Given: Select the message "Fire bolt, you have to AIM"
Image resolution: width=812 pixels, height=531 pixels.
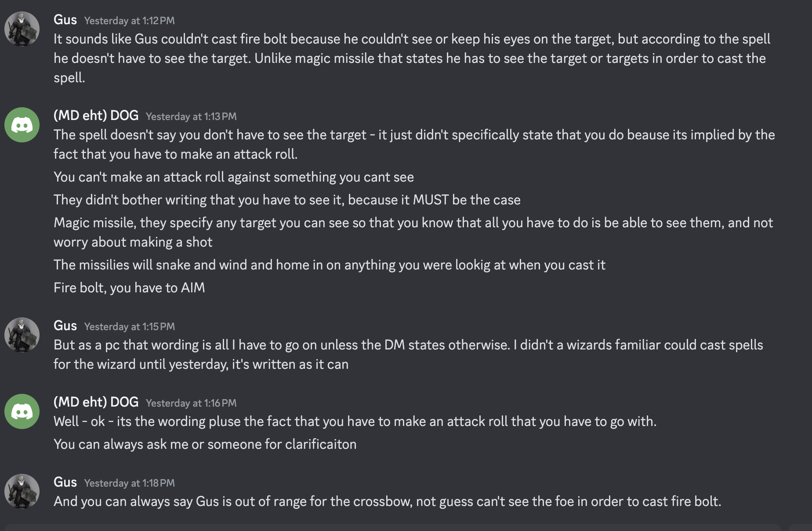Looking at the screenshot, I should point(129,288).
